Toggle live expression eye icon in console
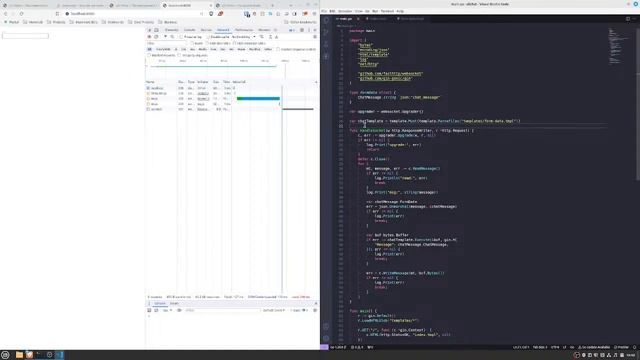The width and height of the screenshot is (640, 360). point(179,310)
